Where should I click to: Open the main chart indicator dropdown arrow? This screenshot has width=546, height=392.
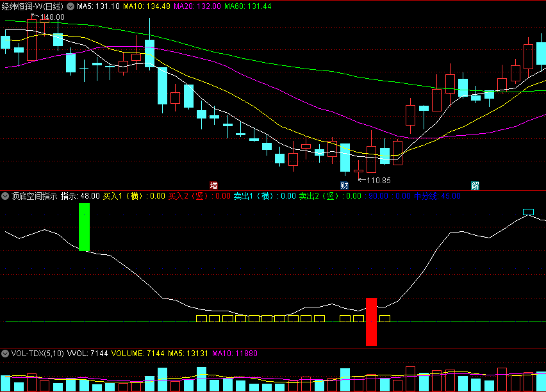click(70, 6)
